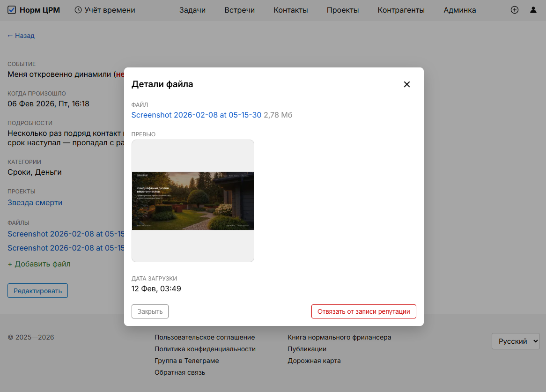Image resolution: width=546 pixels, height=392 pixels.
Task: Open Проекты in top navigation
Action: tap(343, 10)
